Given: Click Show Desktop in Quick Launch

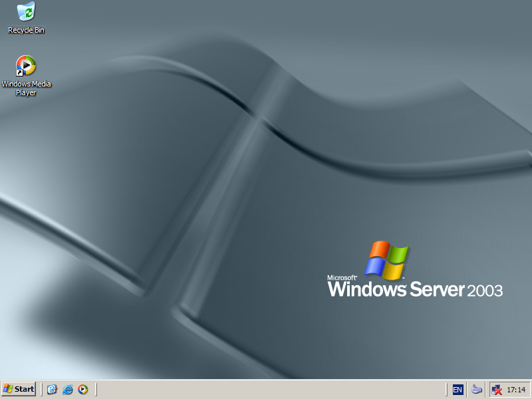Looking at the screenshot, I should pos(52,389).
